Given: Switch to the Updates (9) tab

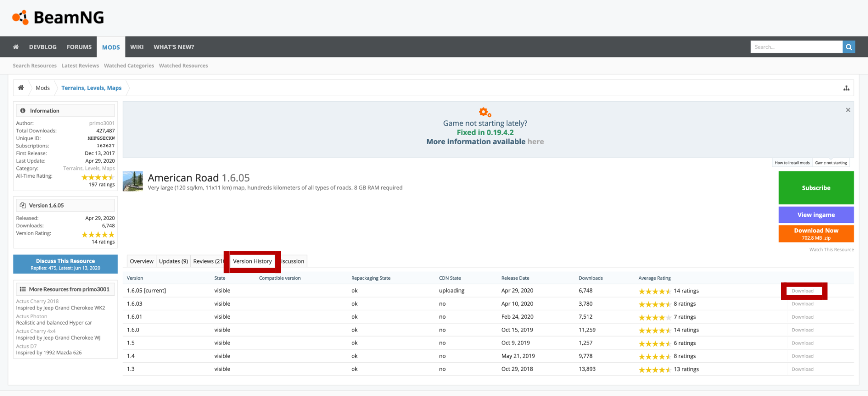Looking at the screenshot, I should pos(173,261).
